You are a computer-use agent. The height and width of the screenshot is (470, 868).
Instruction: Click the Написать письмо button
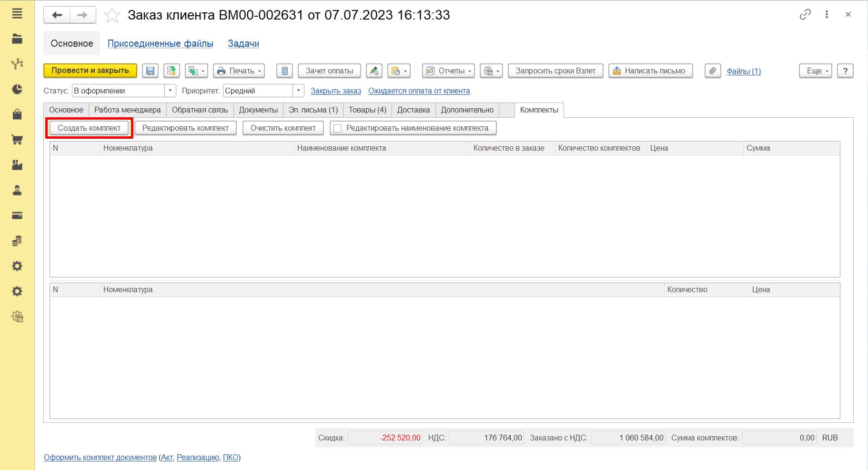click(x=651, y=71)
